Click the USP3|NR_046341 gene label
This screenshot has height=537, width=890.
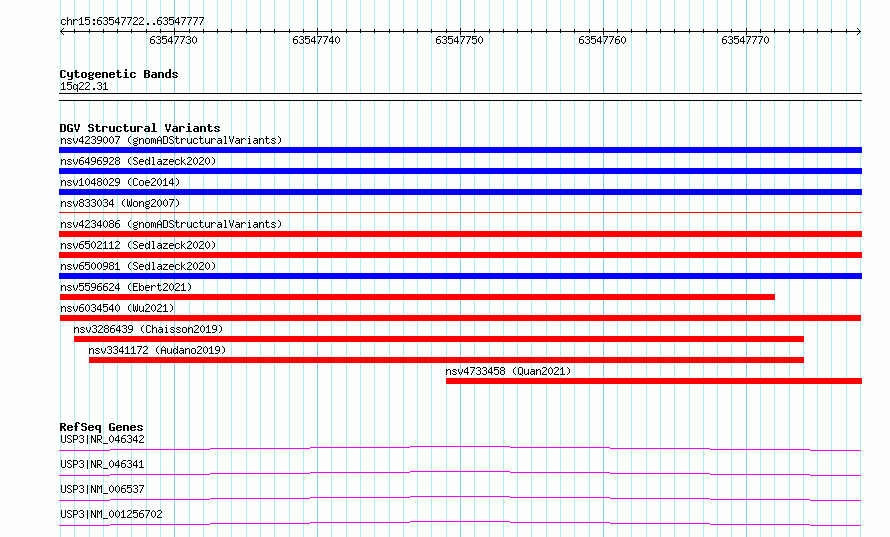[102, 464]
